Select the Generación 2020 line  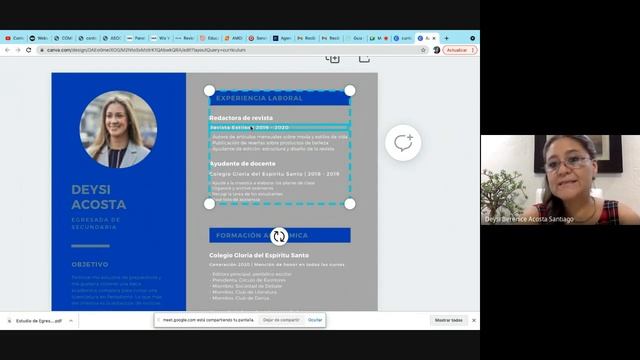[x=277, y=265]
